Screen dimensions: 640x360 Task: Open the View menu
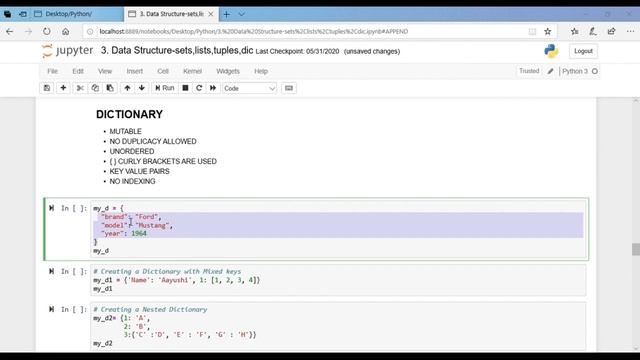(105, 71)
